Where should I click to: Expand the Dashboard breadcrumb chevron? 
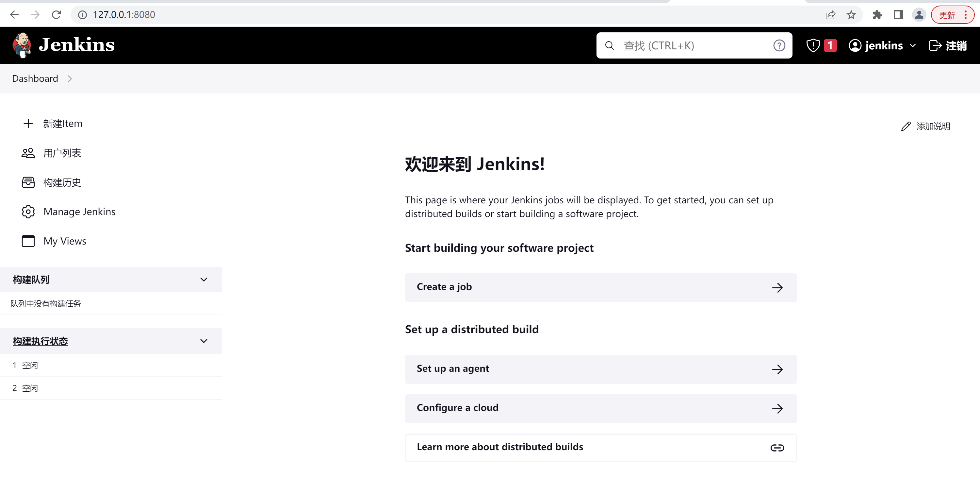pyautogui.click(x=70, y=79)
